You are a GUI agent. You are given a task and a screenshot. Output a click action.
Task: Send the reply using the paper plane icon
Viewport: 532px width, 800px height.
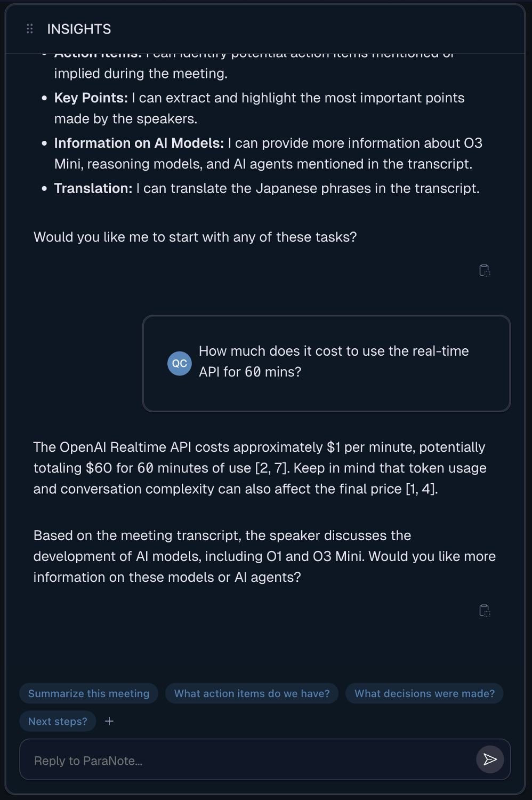[x=489, y=759]
